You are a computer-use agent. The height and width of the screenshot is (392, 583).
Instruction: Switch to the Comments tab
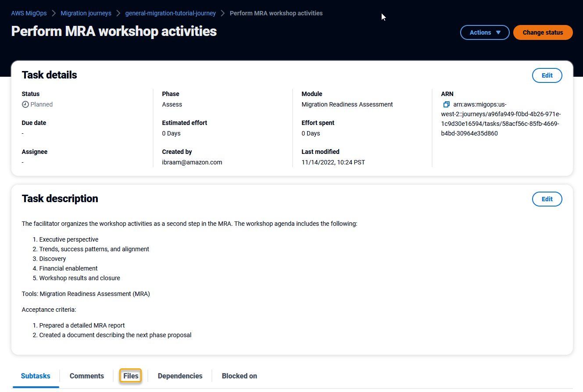[87, 376]
